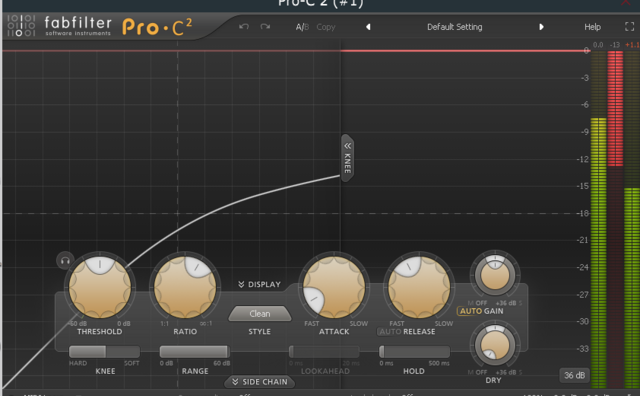
Task: Click the redo arrow icon
Action: click(265, 27)
